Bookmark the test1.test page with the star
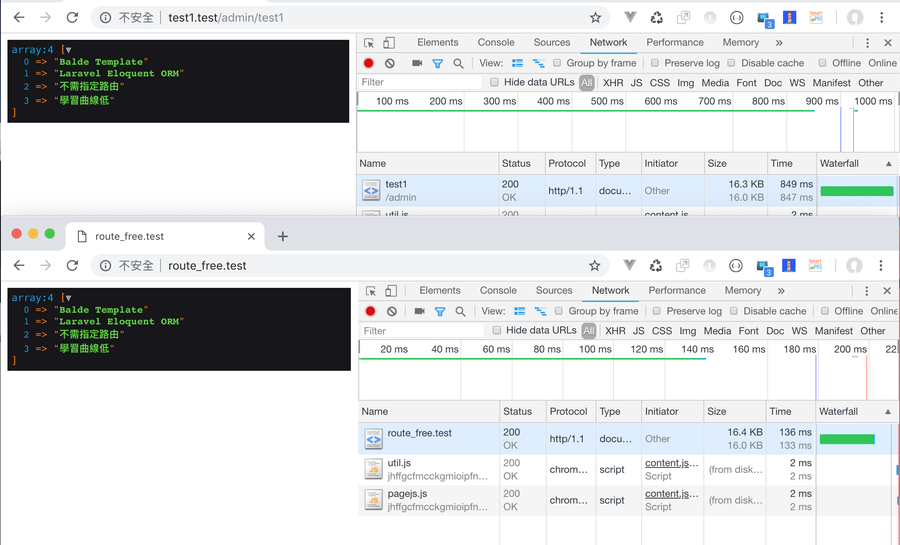The height and width of the screenshot is (545, 900). [x=595, y=17]
